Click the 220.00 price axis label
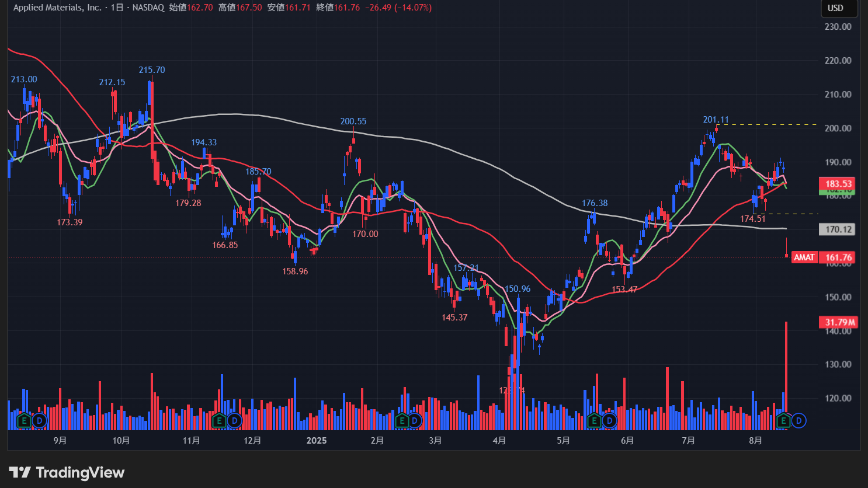Screen dimensions: 868x488 [x=838, y=61]
